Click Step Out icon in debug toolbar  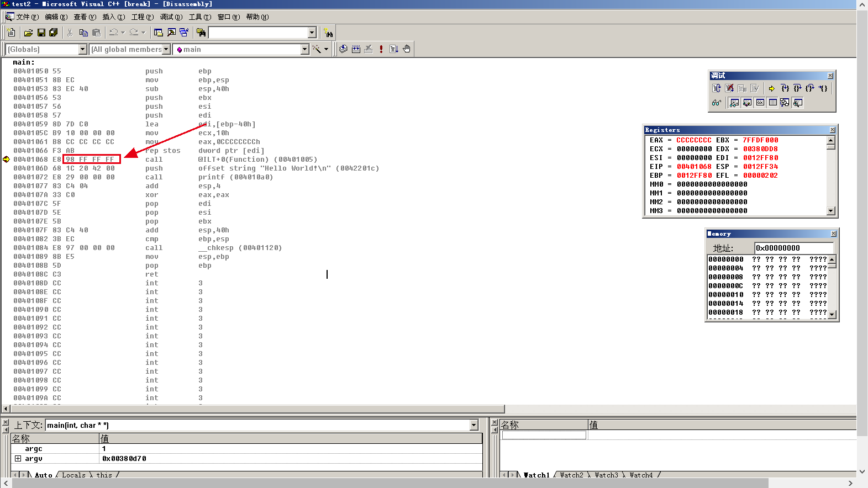tap(810, 88)
